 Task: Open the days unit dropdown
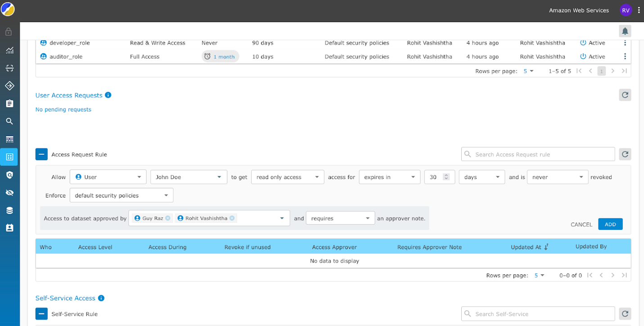[482, 177]
